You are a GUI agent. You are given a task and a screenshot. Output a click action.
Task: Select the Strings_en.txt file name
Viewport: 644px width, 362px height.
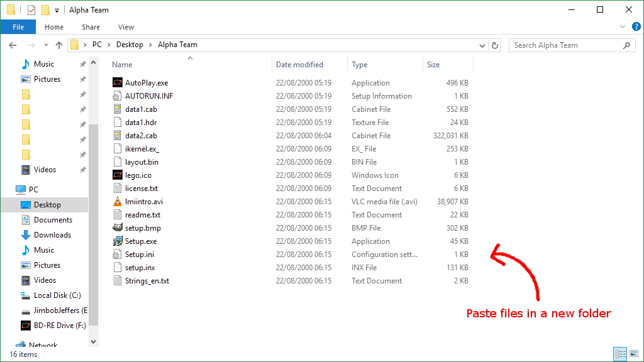[147, 281]
